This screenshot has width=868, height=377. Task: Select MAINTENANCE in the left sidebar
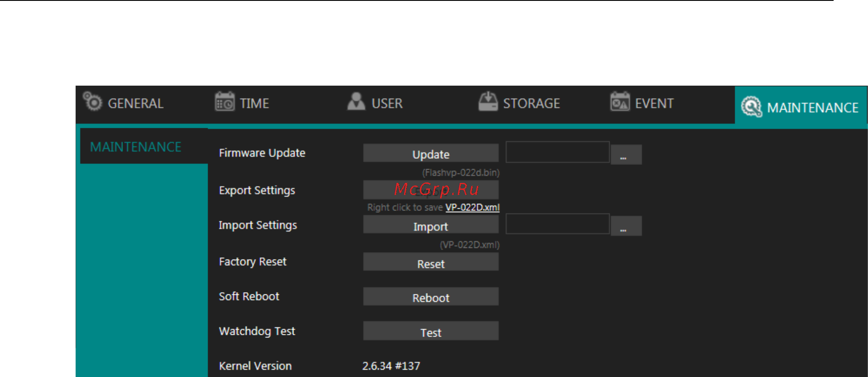click(144, 146)
